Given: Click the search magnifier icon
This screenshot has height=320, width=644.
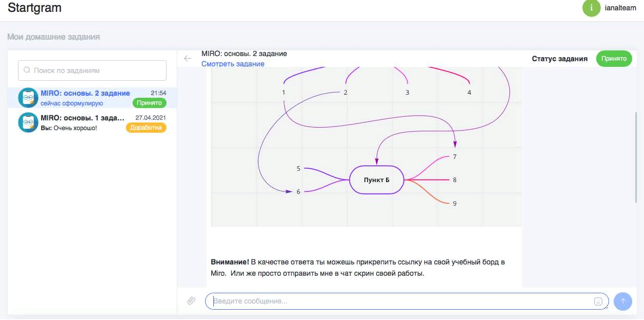Looking at the screenshot, I should [27, 70].
